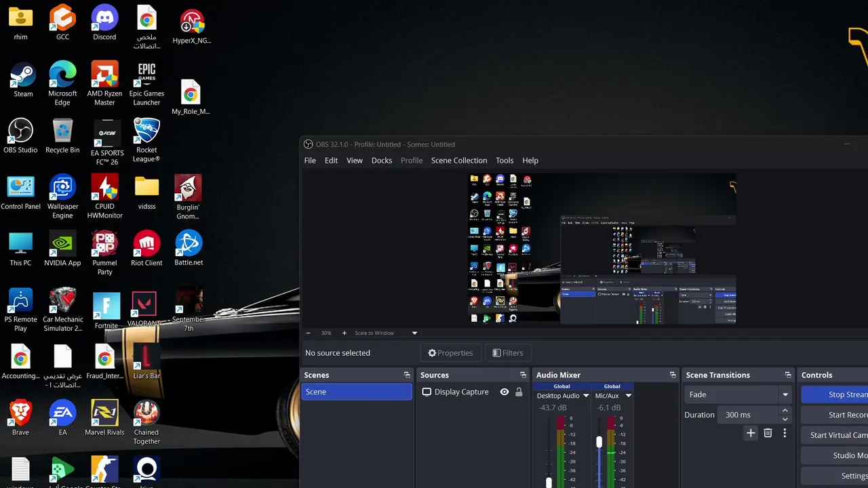Undock the Scenes panel
The width and height of the screenshot is (868, 488).
[x=407, y=375]
